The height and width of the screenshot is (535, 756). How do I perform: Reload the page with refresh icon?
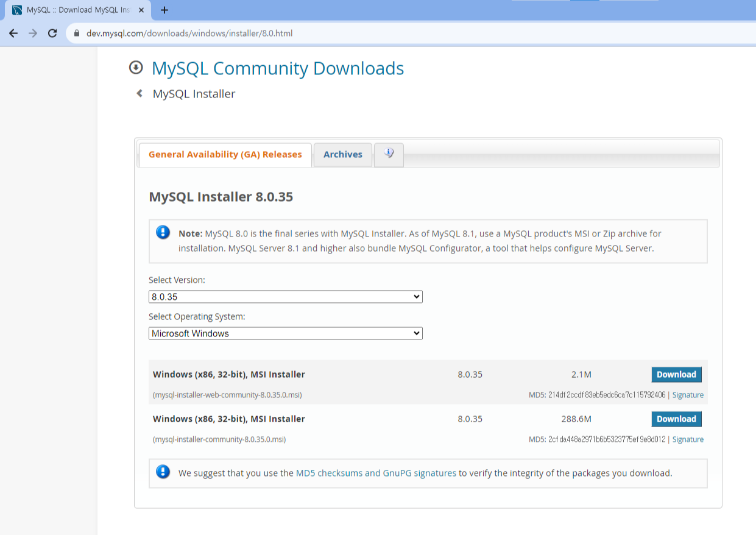click(52, 34)
